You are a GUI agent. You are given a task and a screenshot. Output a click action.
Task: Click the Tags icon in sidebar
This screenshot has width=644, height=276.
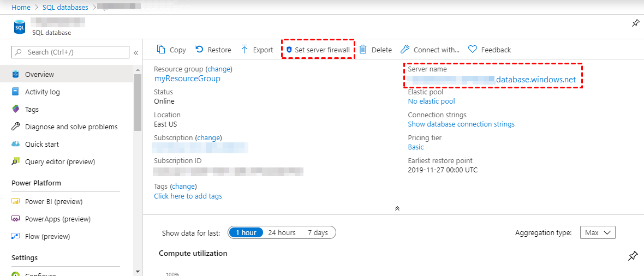[x=16, y=109]
